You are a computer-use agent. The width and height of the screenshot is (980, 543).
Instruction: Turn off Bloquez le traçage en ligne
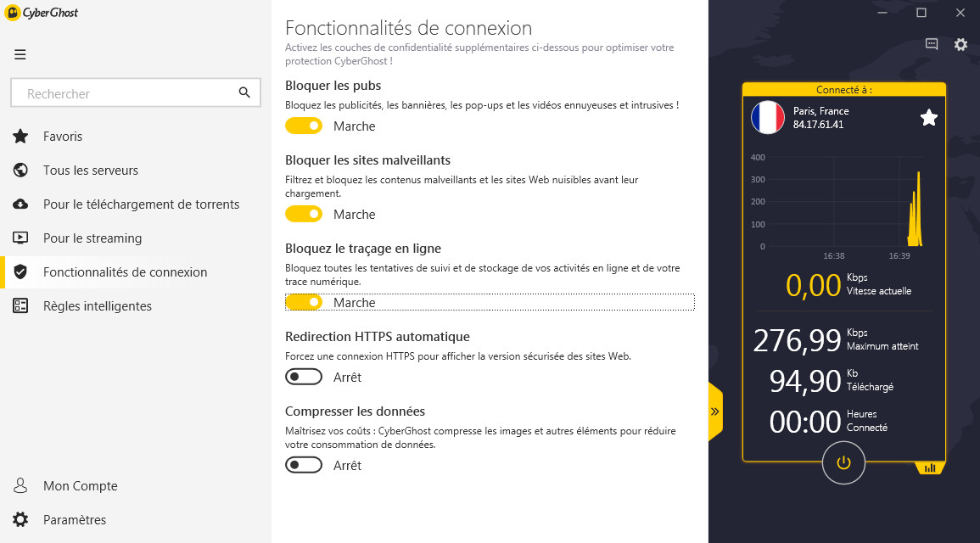[304, 302]
